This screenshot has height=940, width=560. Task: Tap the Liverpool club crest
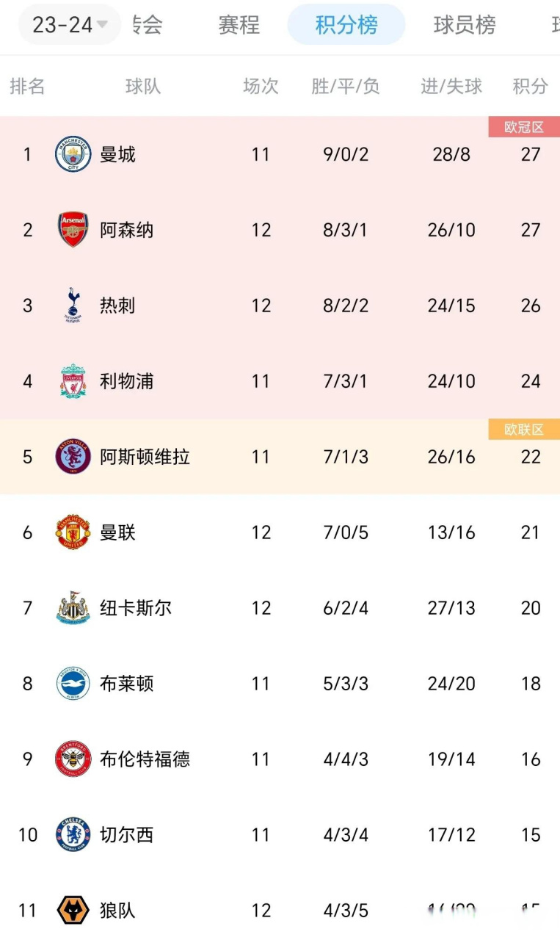pyautogui.click(x=73, y=381)
